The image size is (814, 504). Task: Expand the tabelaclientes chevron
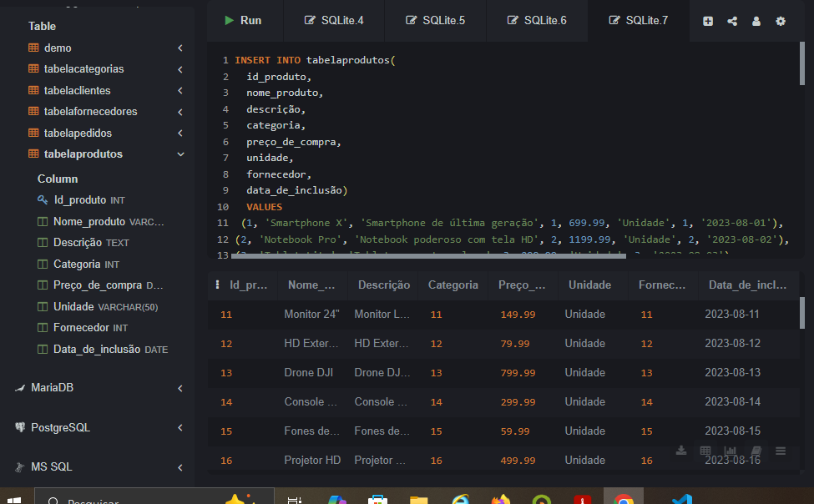(x=180, y=90)
